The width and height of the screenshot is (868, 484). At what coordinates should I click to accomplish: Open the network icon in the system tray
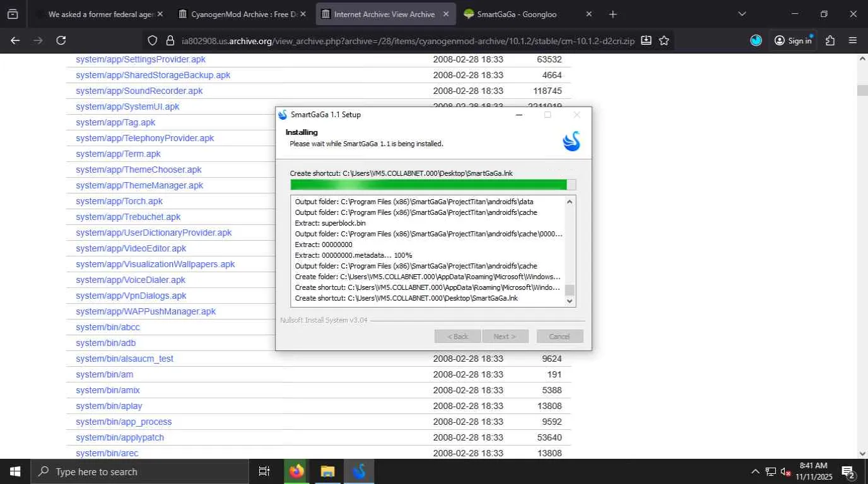(x=770, y=471)
